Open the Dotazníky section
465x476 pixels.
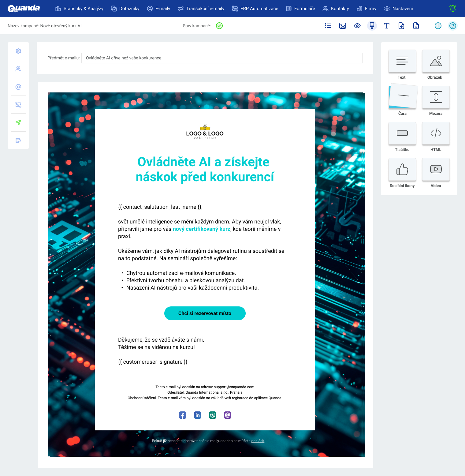pyautogui.click(x=125, y=9)
